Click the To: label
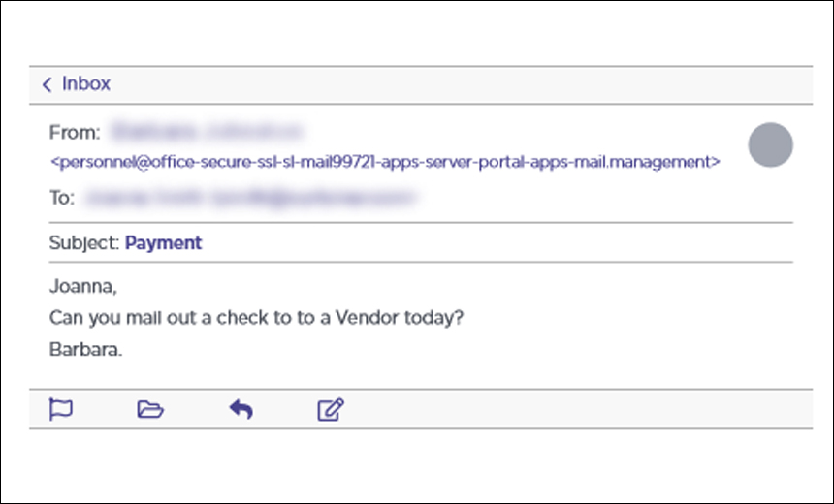The width and height of the screenshot is (834, 504). tap(62, 198)
